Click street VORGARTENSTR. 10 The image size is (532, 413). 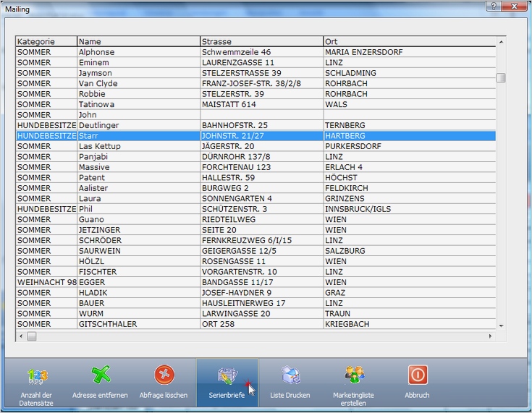tap(262, 272)
